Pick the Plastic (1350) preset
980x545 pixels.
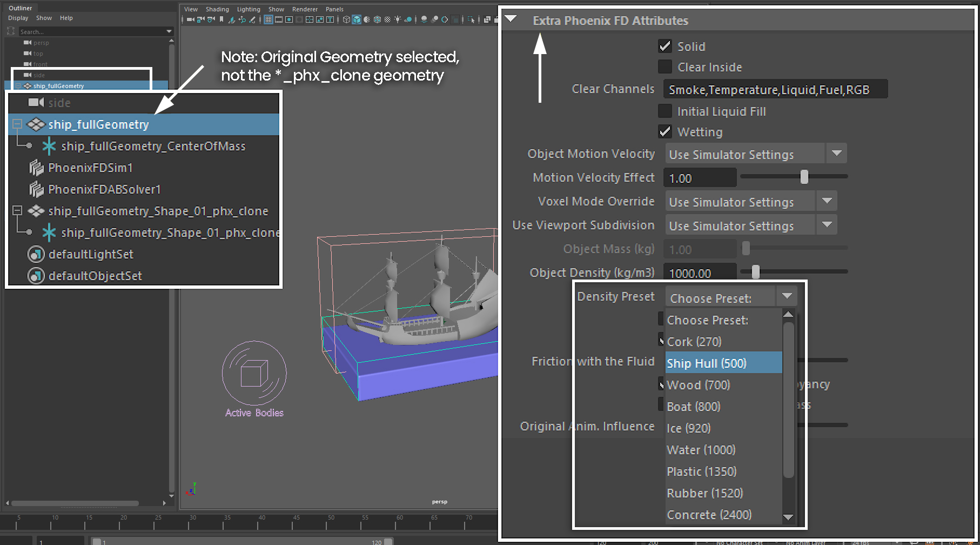tap(724, 471)
